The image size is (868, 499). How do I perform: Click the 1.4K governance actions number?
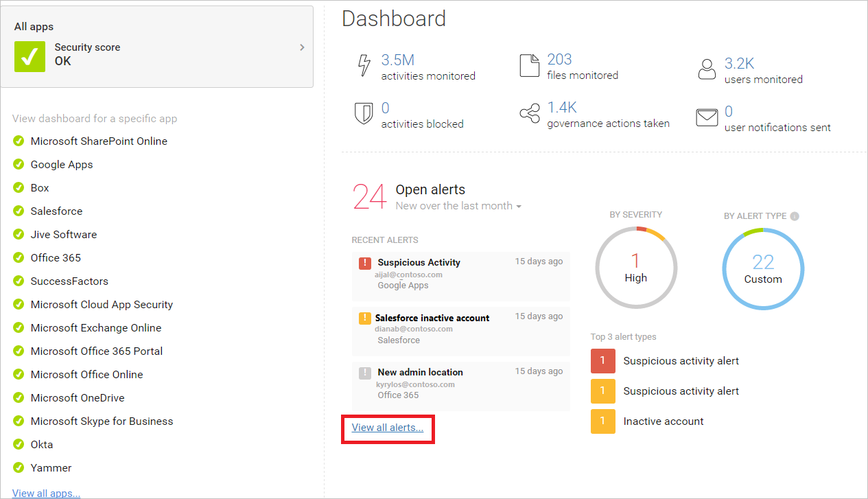click(x=562, y=108)
